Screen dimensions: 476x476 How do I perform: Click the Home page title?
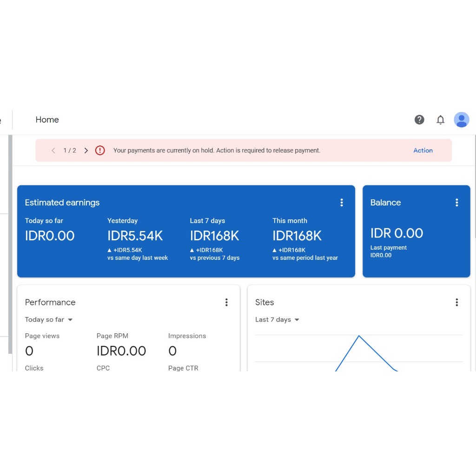[47, 119]
